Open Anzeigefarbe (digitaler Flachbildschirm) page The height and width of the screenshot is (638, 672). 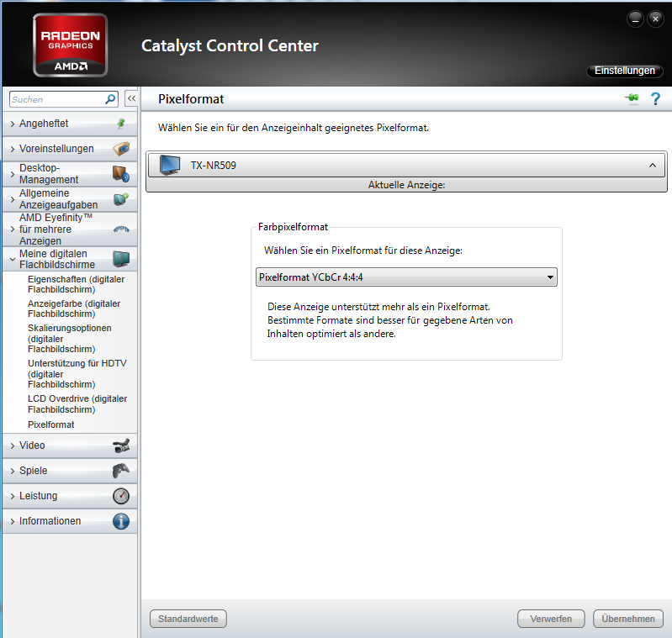pyautogui.click(x=74, y=308)
